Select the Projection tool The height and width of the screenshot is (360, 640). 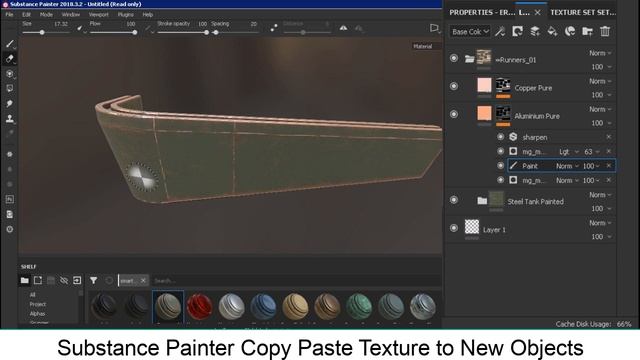click(10, 74)
